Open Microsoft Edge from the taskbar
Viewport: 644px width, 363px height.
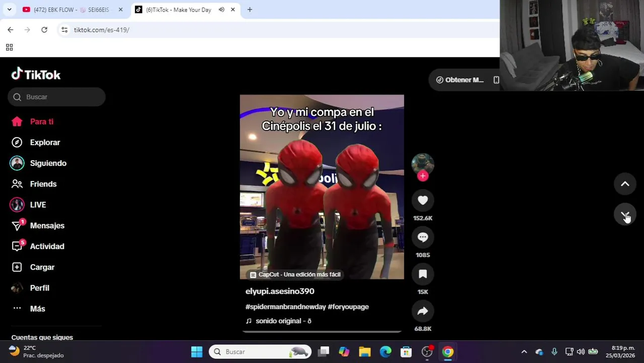pyautogui.click(x=385, y=352)
